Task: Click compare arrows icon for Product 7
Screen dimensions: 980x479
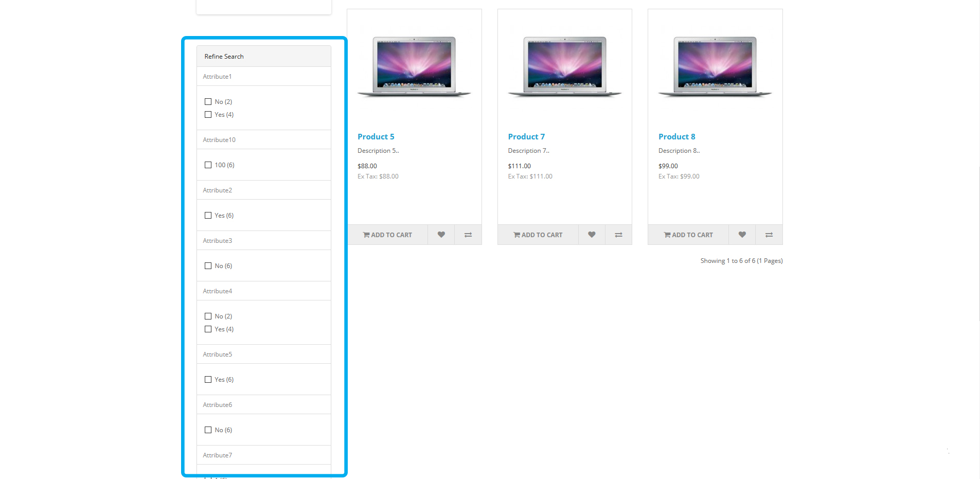Action: 618,235
